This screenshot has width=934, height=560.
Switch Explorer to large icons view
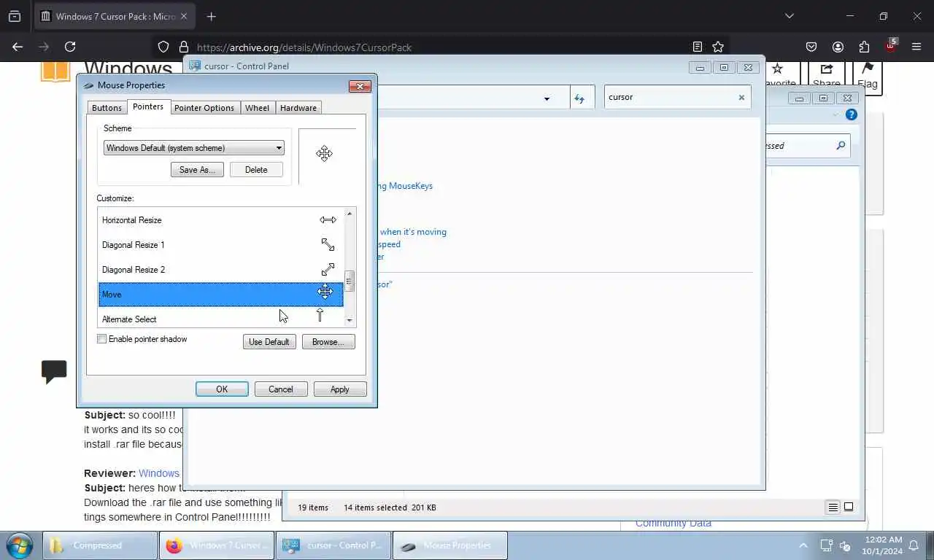[849, 507]
